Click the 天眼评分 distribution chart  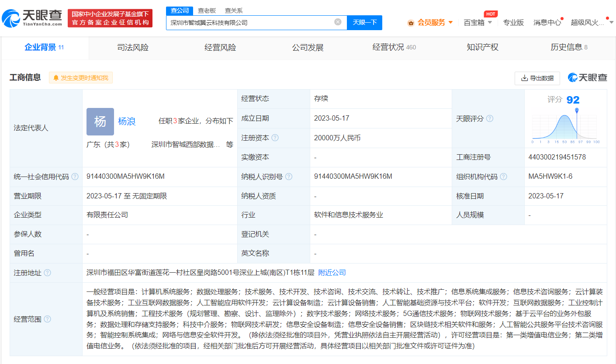(x=565, y=126)
